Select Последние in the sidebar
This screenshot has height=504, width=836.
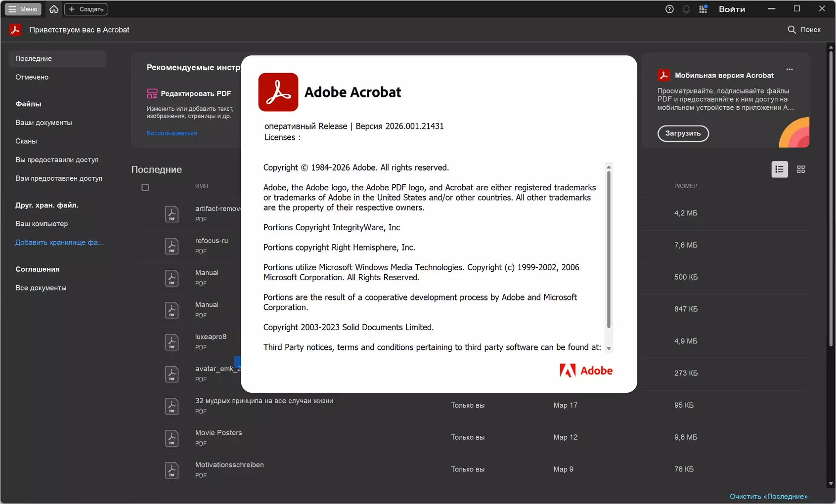point(34,58)
